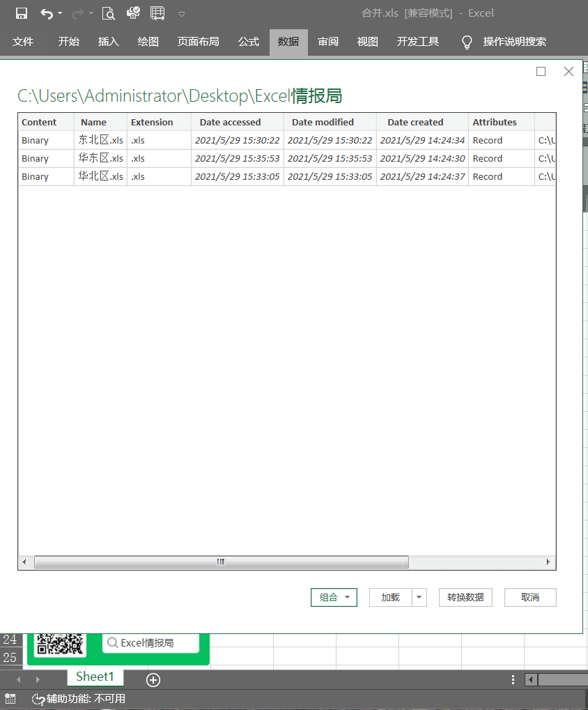Select the 东北区.xls name cell
This screenshot has width=588, height=710.
pyautogui.click(x=100, y=140)
